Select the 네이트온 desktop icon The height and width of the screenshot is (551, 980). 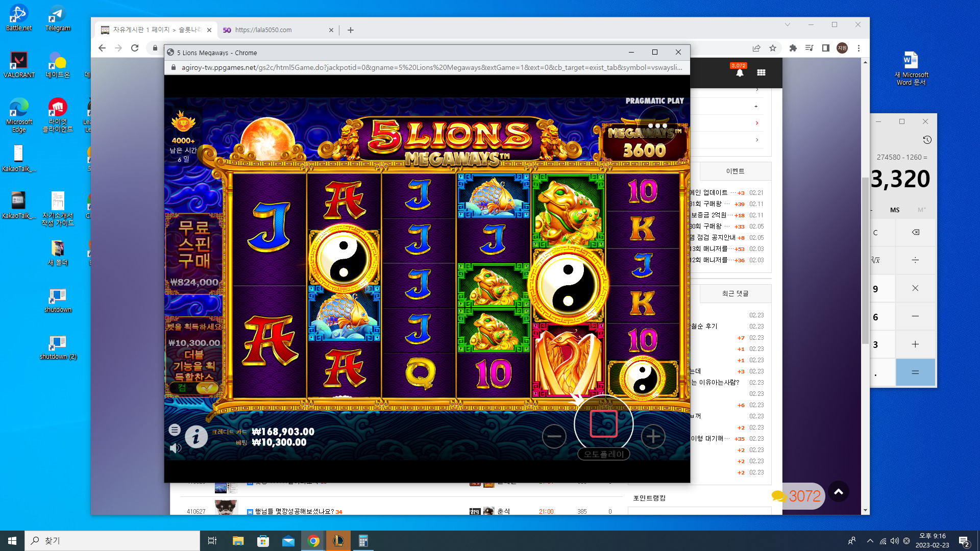(58, 65)
